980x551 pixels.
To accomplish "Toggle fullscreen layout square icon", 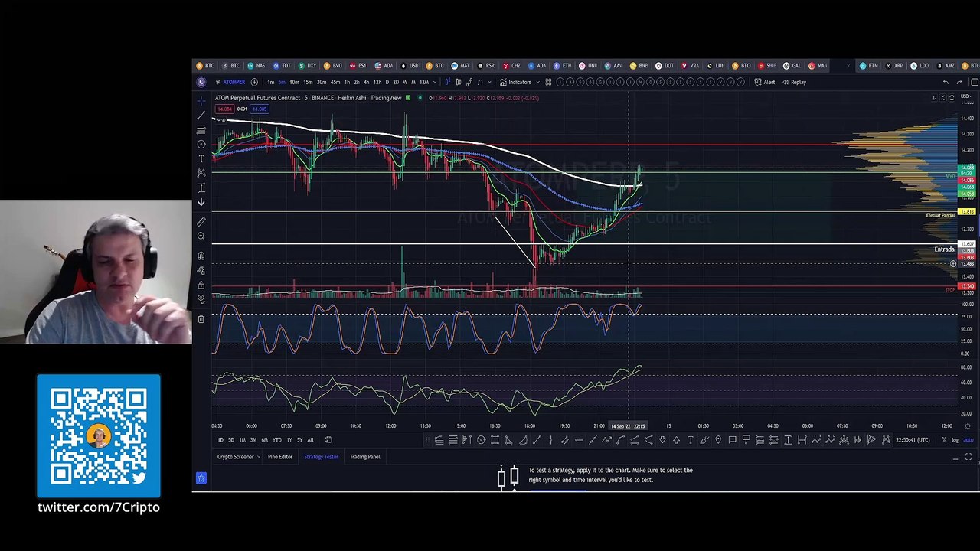I will click(x=974, y=82).
